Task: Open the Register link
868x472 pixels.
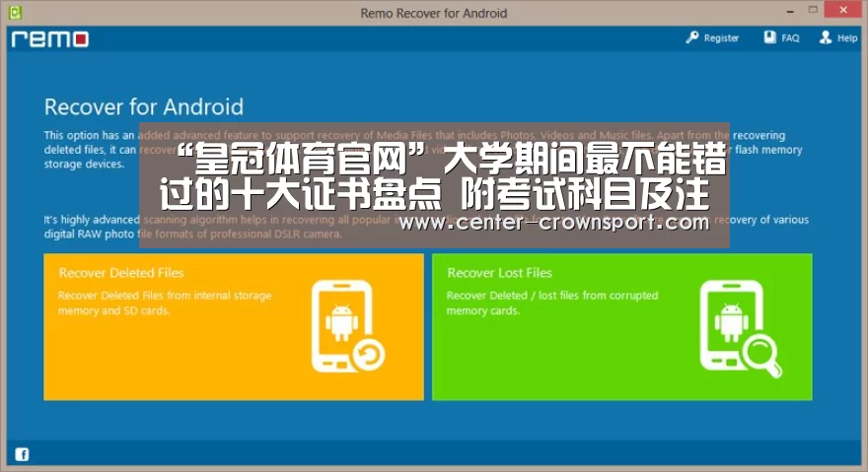Action: pyautogui.click(x=712, y=37)
